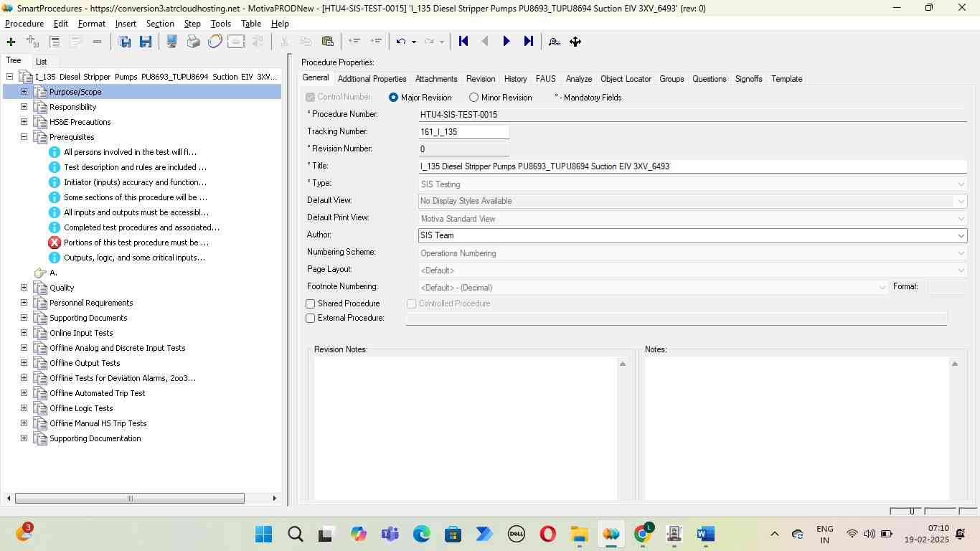Expand the Purpose/Scope tree node
This screenshot has width=980, height=551.
24,92
